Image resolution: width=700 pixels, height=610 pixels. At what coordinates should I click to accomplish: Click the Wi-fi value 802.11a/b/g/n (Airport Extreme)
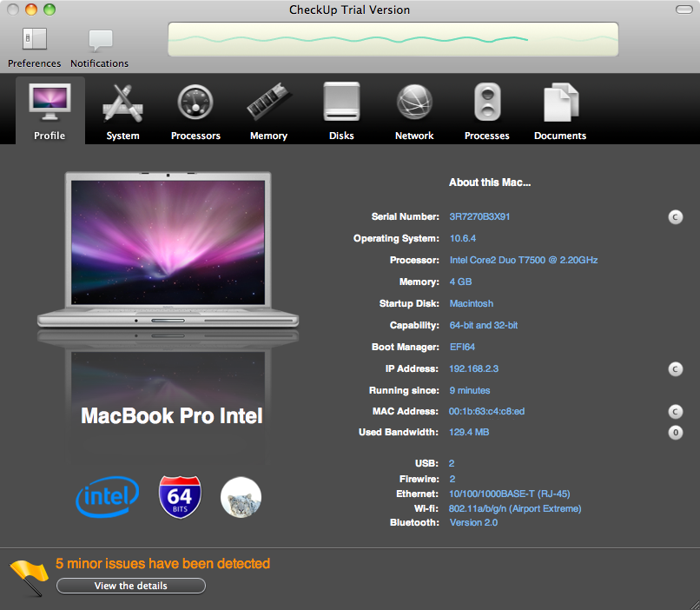[515, 508]
